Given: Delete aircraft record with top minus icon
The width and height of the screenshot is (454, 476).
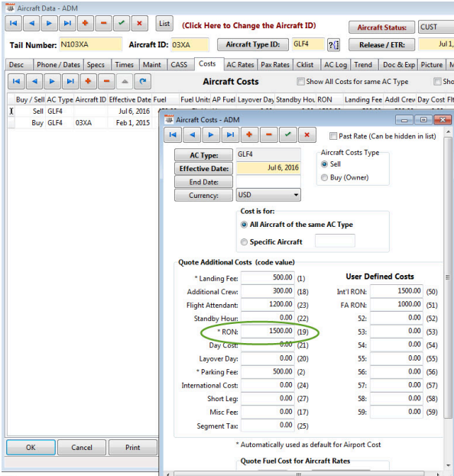Looking at the screenshot, I should (x=103, y=24).
